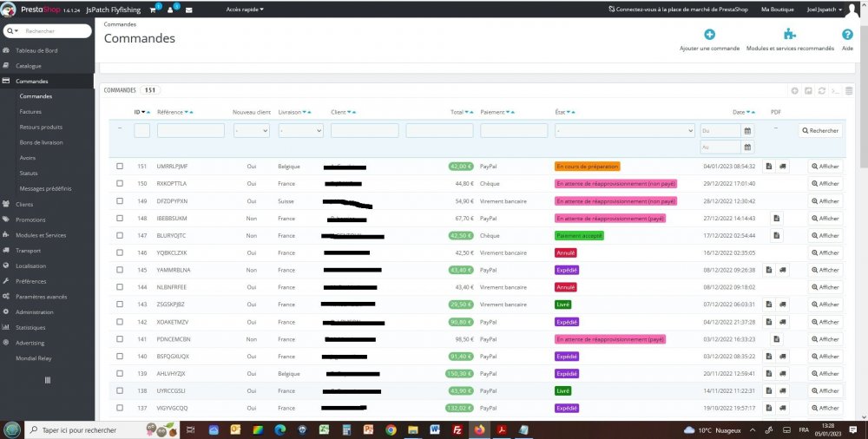Click the refresh list icon above table
868x439 pixels.
pyautogui.click(x=821, y=91)
